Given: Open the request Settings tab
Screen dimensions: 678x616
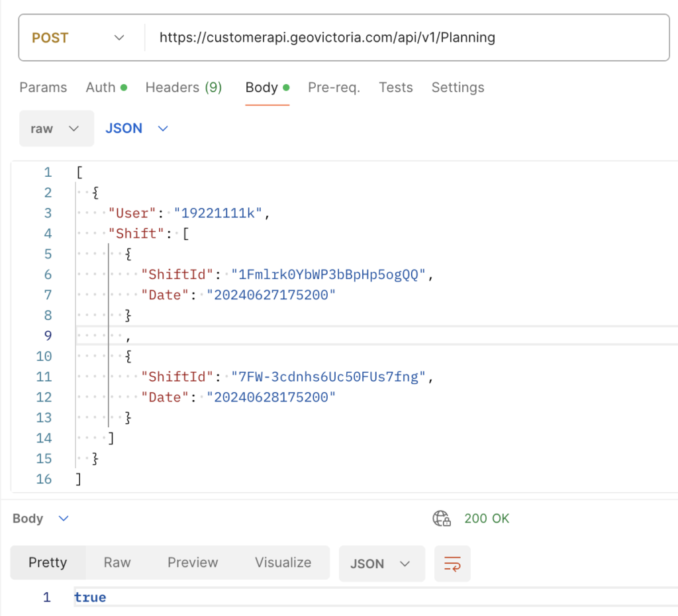Looking at the screenshot, I should click(458, 87).
